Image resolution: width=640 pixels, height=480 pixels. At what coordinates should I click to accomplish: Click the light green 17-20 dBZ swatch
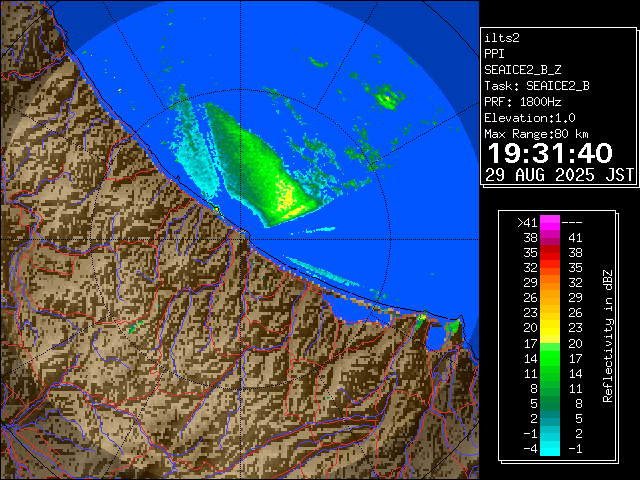[x=550, y=342]
